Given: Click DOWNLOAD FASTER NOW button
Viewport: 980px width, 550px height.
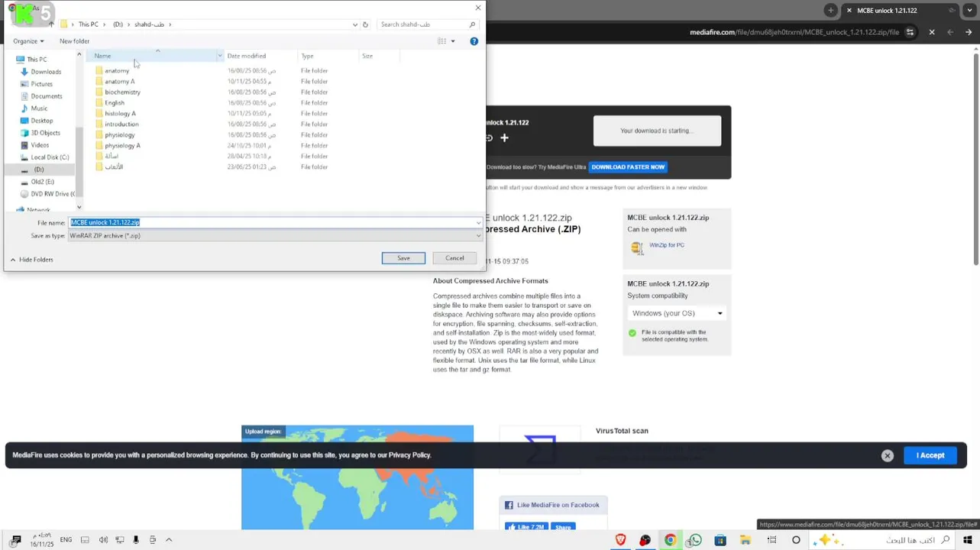Looking at the screenshot, I should pos(628,167).
